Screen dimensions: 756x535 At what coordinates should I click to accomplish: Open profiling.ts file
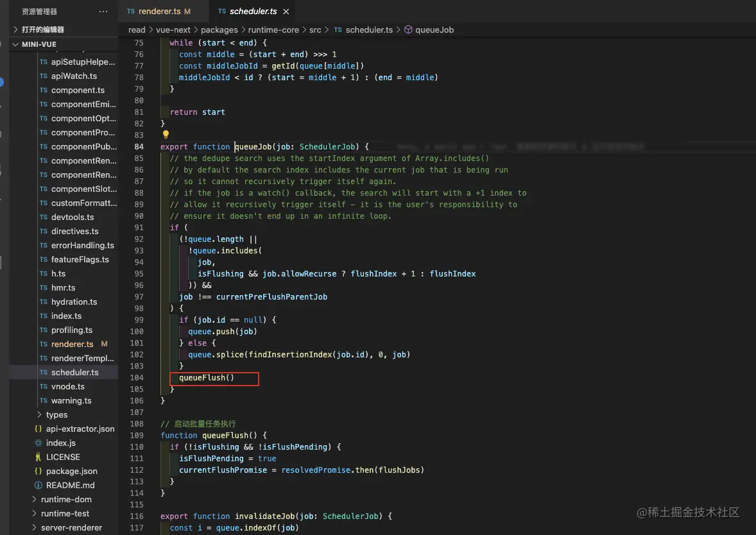(71, 330)
